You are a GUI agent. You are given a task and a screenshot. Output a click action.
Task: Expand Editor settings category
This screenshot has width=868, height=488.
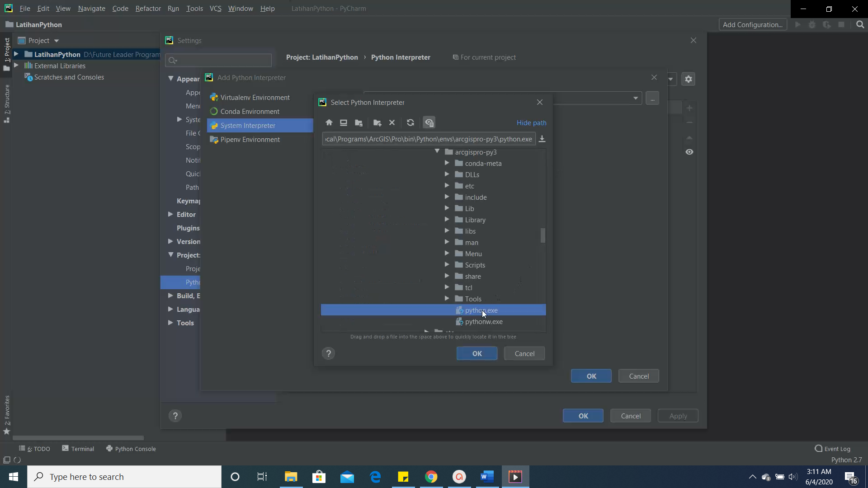pyautogui.click(x=170, y=214)
